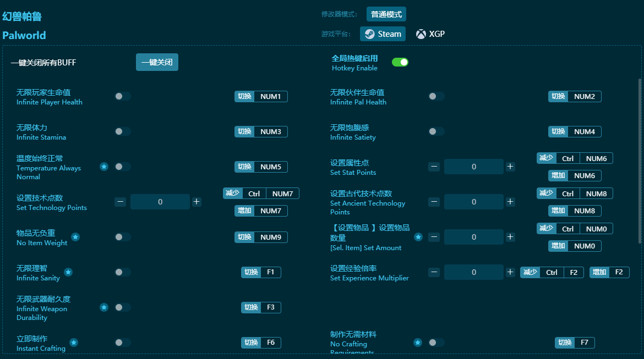This screenshot has height=359, width=644.
Task: Decrease Set Ancient Technology Points value
Action: (434, 201)
